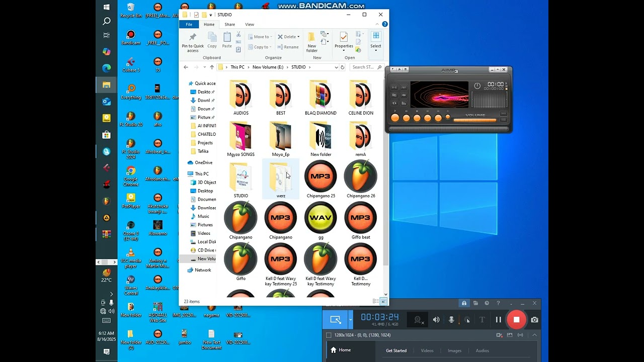Toggle Bandicam text overlay
The image size is (644, 362).
tap(482, 319)
